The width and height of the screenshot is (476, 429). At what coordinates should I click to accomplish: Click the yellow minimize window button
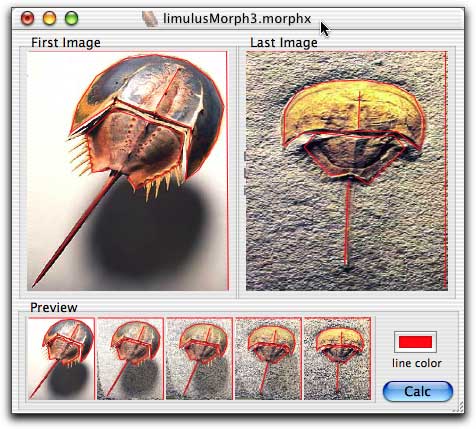[x=49, y=18]
